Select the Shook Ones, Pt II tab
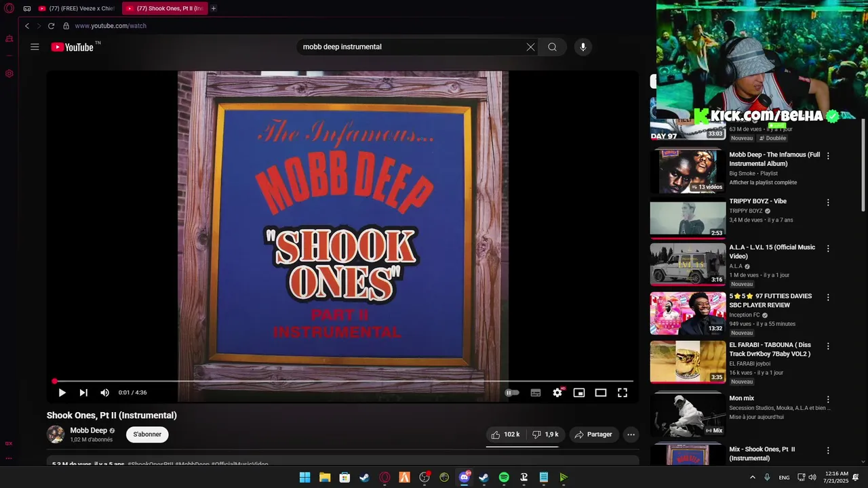 (x=165, y=8)
